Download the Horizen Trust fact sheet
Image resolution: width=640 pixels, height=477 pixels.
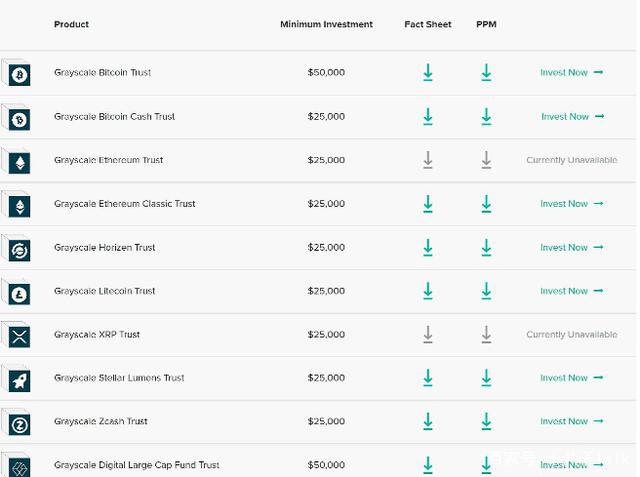click(428, 248)
